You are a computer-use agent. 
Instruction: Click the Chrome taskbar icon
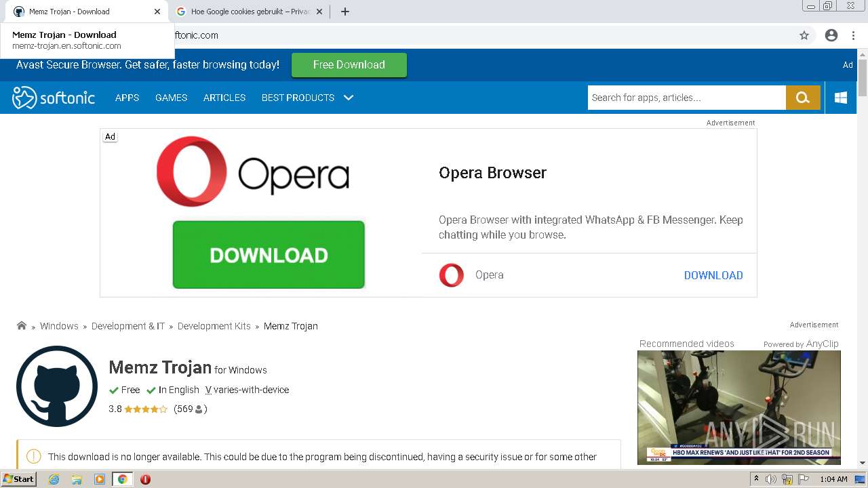click(123, 479)
